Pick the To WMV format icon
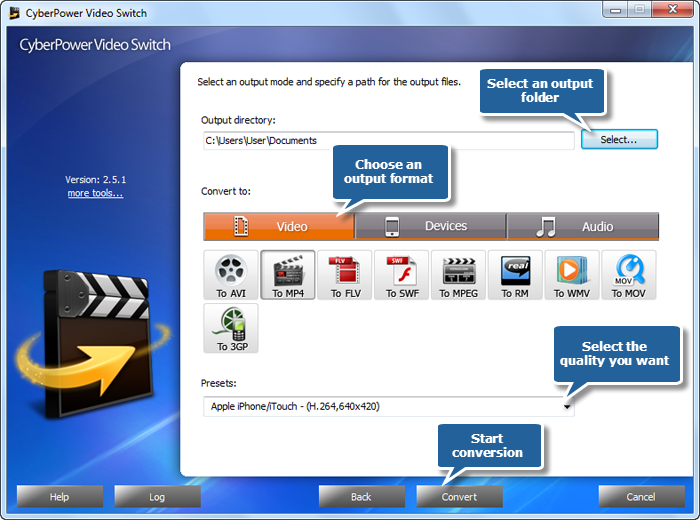The width and height of the screenshot is (700, 520). pos(572,275)
